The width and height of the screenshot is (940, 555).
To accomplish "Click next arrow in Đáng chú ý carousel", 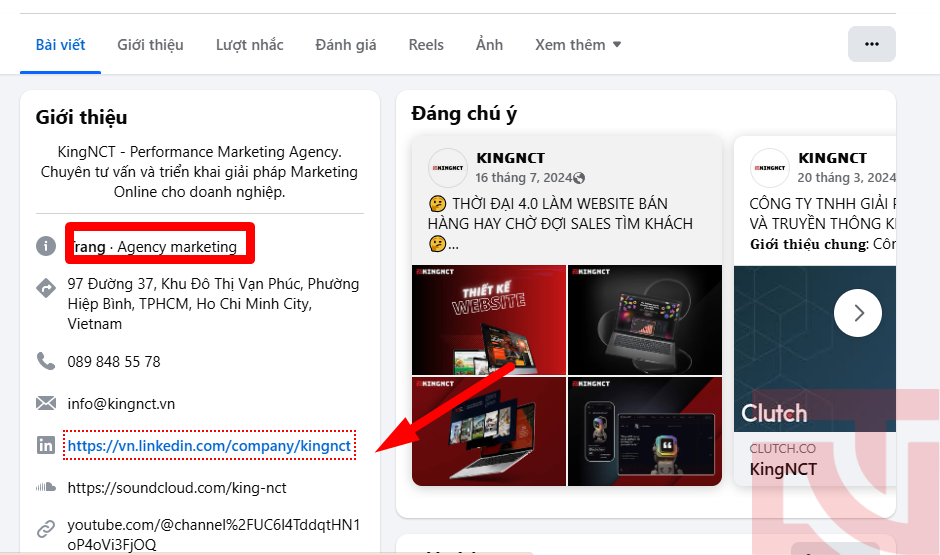I will (x=858, y=313).
